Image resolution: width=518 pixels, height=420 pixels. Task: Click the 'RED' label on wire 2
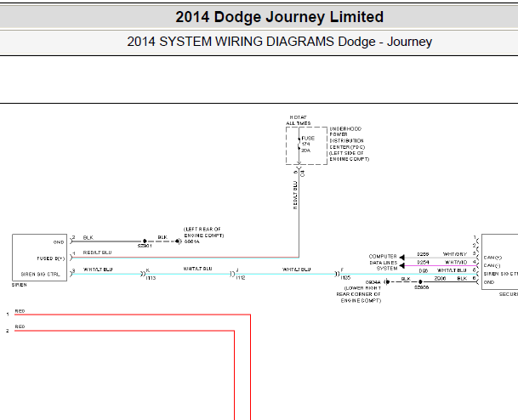(x=20, y=326)
